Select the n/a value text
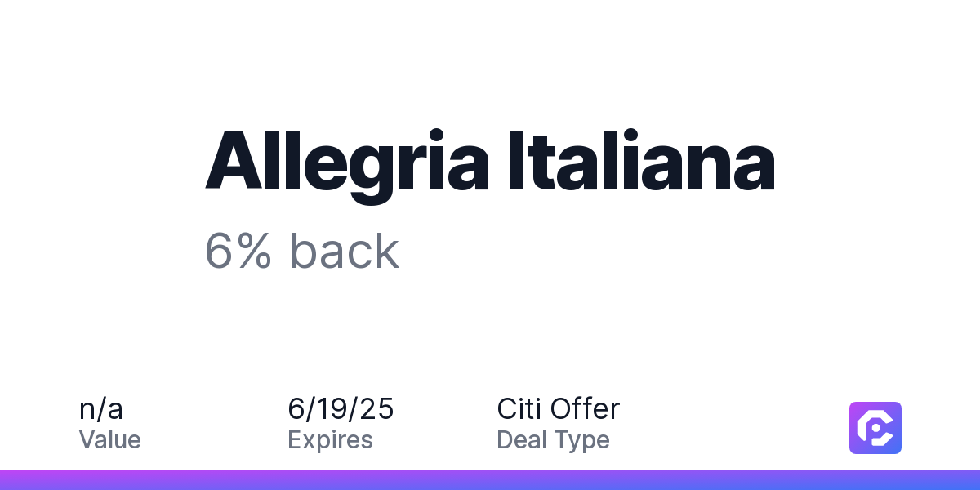Screen dimensions: 980x490 point(101,408)
